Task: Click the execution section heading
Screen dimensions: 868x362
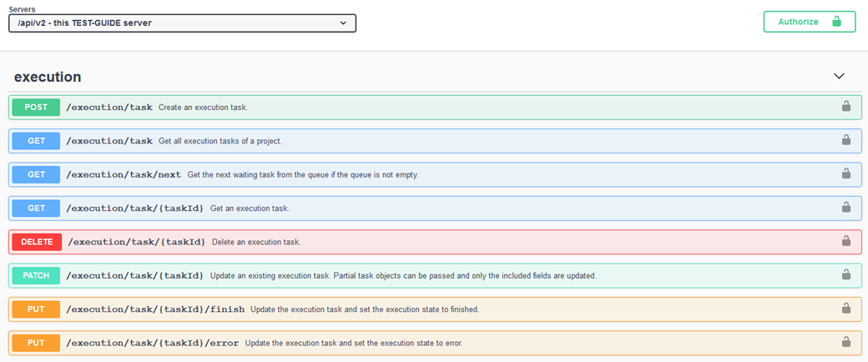Action: (48, 77)
